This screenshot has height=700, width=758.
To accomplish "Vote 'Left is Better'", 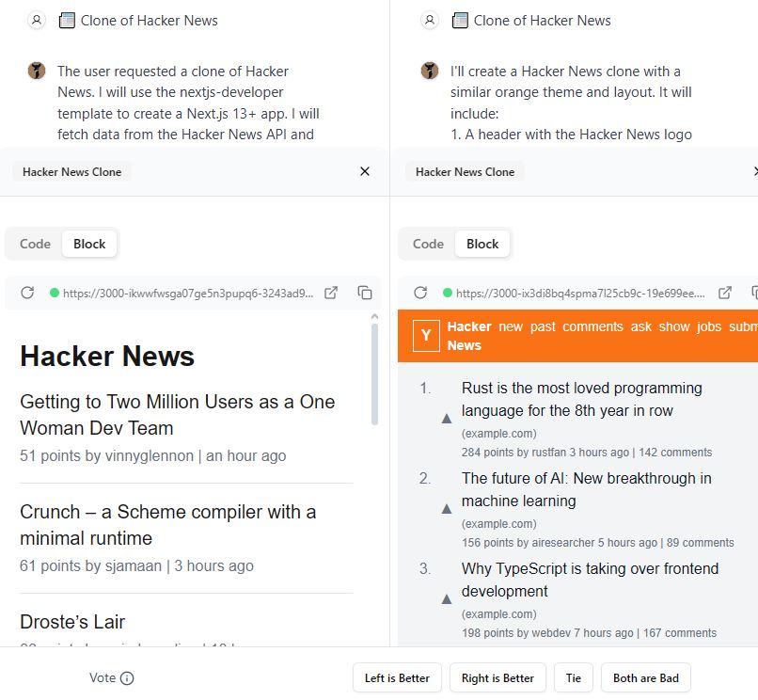I will (x=397, y=677).
